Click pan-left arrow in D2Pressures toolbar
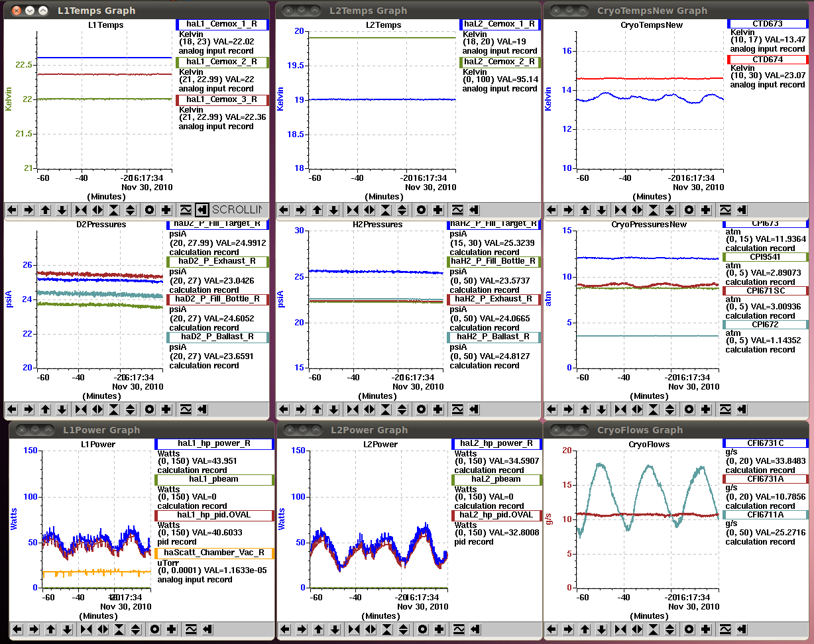This screenshot has width=814, height=644. (x=12, y=409)
